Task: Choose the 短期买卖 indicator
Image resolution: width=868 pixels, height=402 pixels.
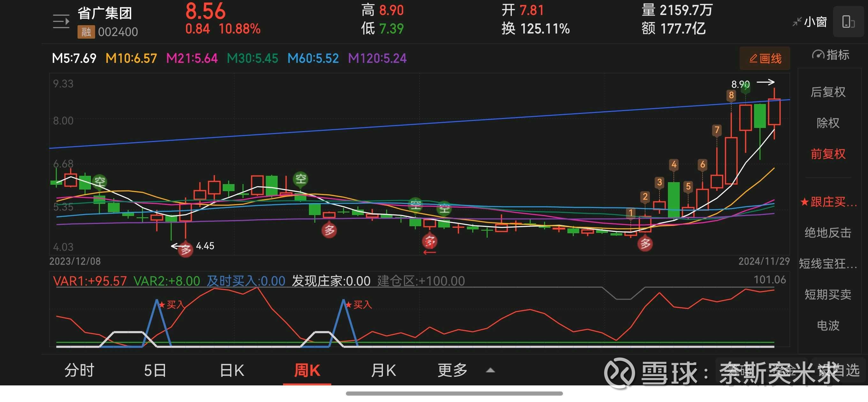Action: (x=828, y=294)
